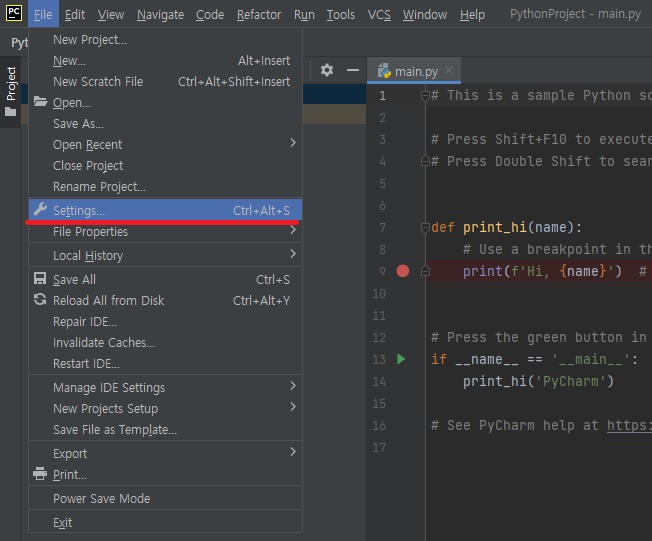The height and width of the screenshot is (541, 652).
Task: Click the print_hi('PyCharm') call text
Action: (538, 381)
